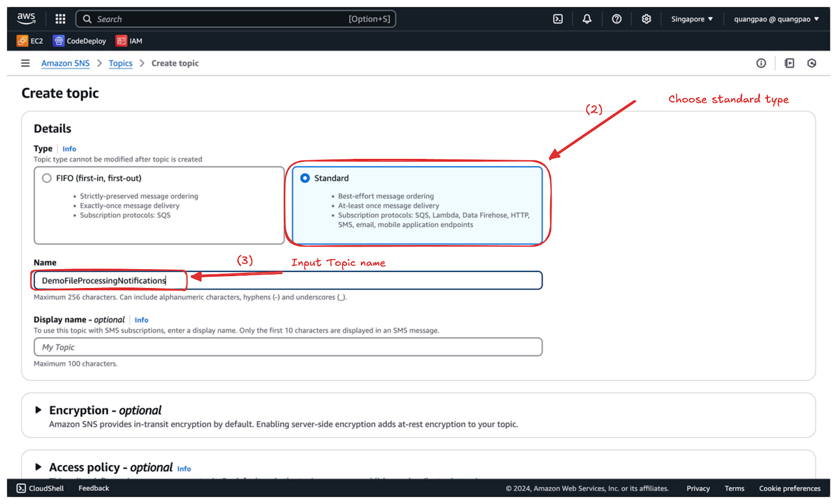Click the IAM service icon in favorites
The width and height of the screenshot is (837, 504).
click(121, 41)
